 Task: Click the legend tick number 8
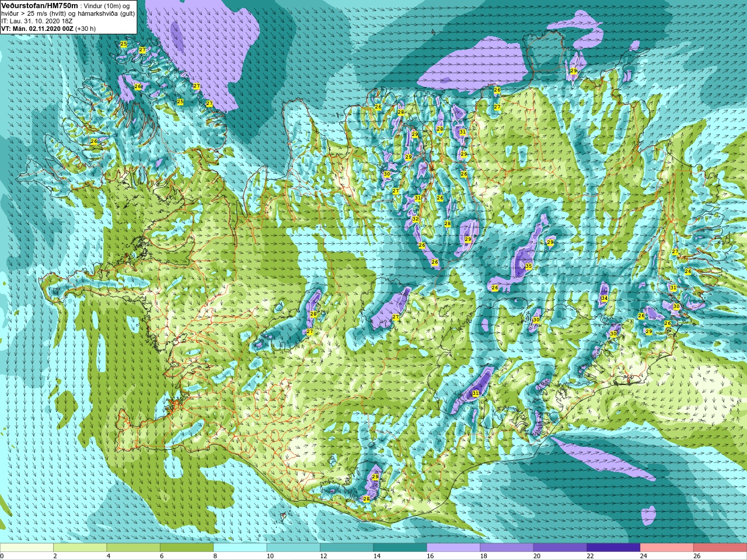click(215, 556)
